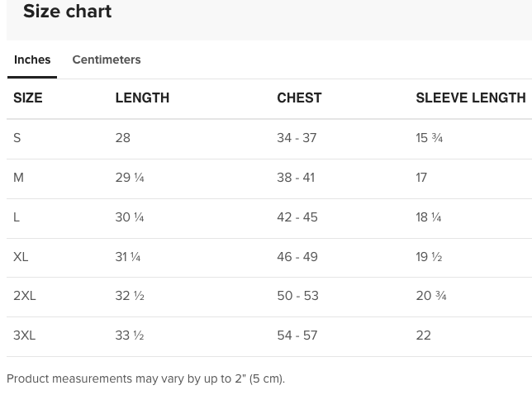Image resolution: width=532 pixels, height=395 pixels.
Task: Click the 18 ¼ sleeve length value
Action: (x=428, y=217)
